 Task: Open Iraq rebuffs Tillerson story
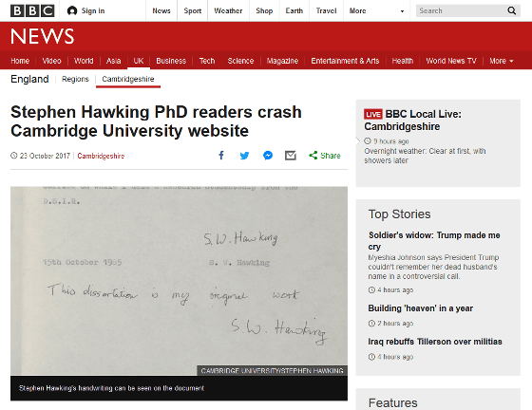click(435, 342)
